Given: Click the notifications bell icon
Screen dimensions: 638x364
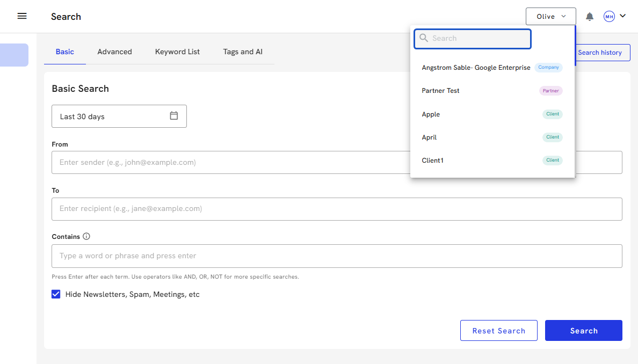Looking at the screenshot, I should point(589,17).
